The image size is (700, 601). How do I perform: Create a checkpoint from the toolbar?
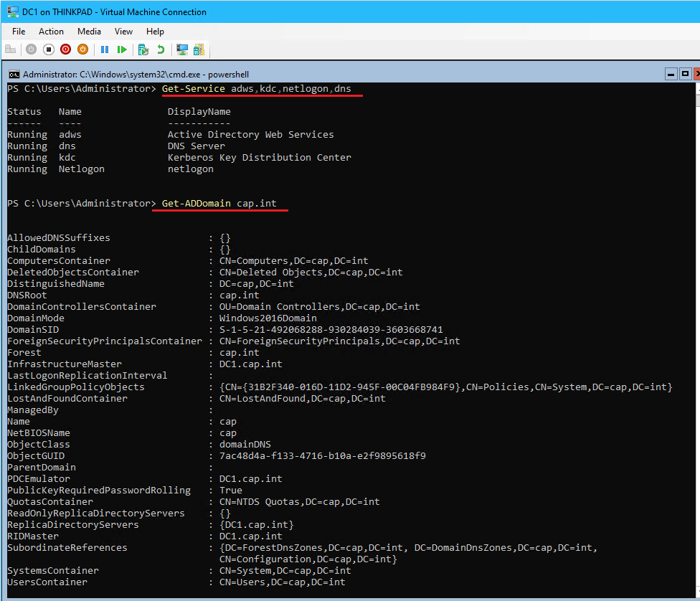tap(143, 49)
